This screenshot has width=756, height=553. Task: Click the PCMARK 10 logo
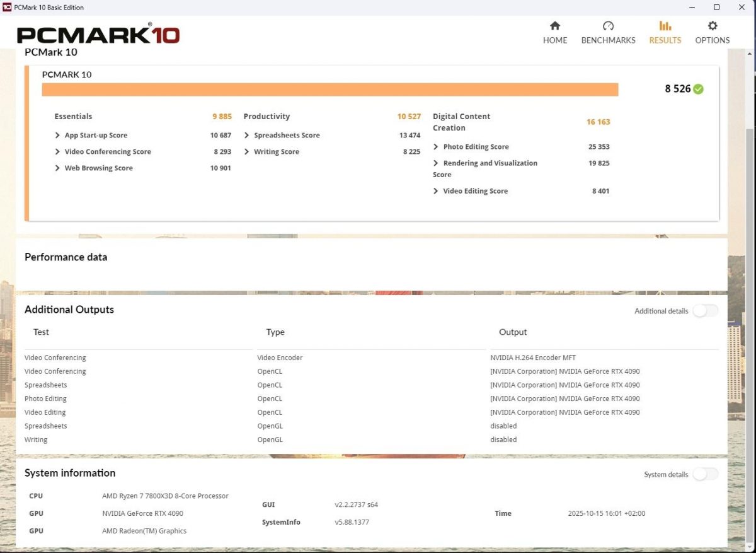pos(98,35)
